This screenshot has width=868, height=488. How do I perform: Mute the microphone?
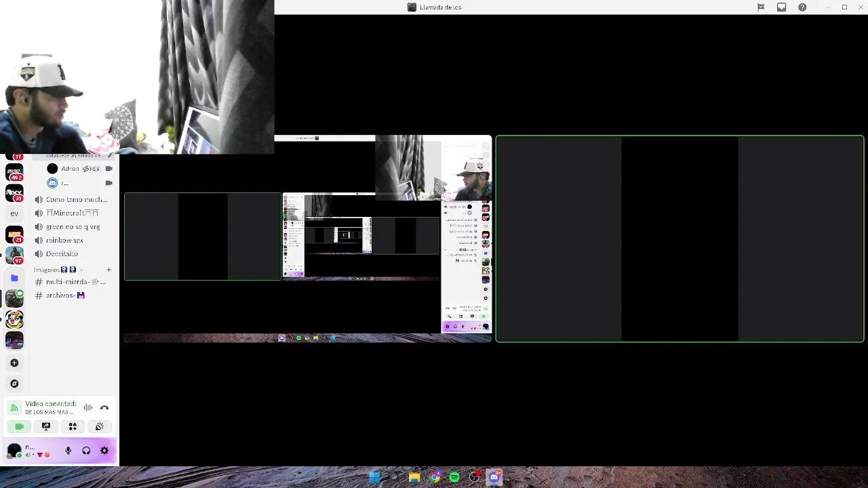click(68, 451)
